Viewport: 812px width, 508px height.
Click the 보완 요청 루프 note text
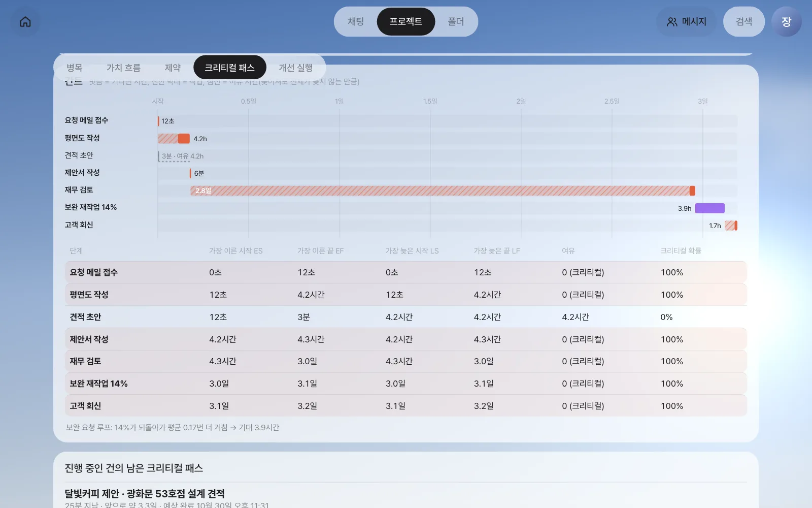(173, 428)
